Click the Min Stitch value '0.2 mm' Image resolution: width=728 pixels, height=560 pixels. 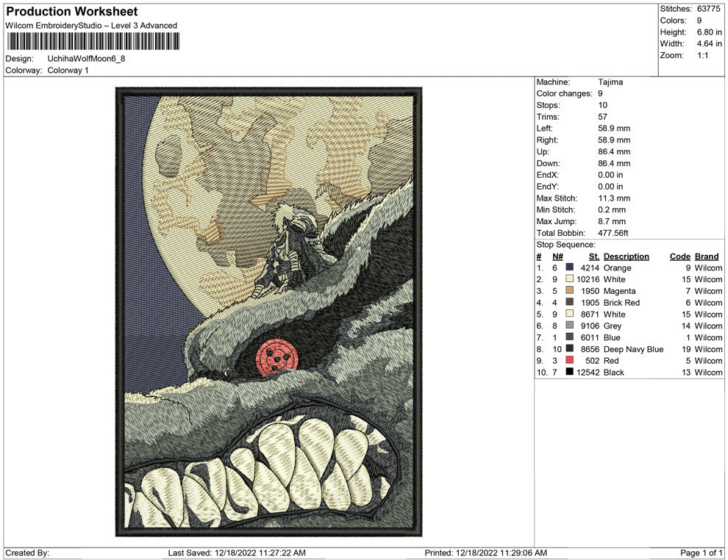(612, 209)
